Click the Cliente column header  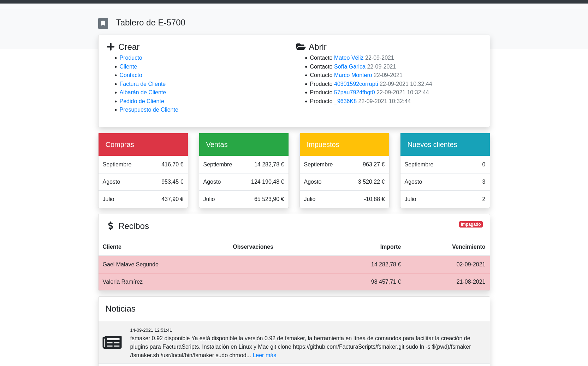pos(112,247)
